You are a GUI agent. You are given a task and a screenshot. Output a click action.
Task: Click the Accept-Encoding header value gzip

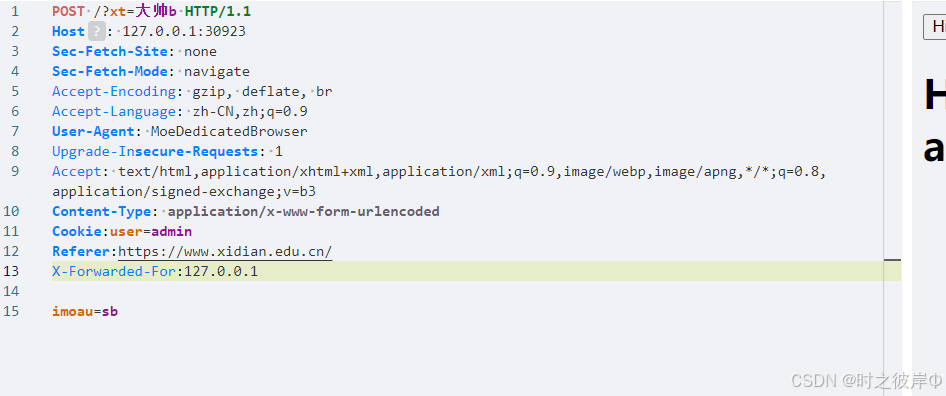tap(208, 92)
